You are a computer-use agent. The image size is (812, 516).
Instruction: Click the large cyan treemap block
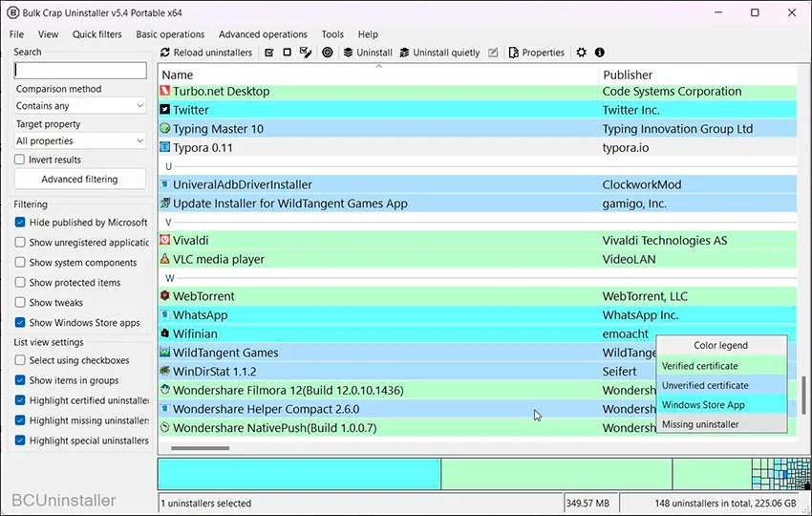[299, 474]
